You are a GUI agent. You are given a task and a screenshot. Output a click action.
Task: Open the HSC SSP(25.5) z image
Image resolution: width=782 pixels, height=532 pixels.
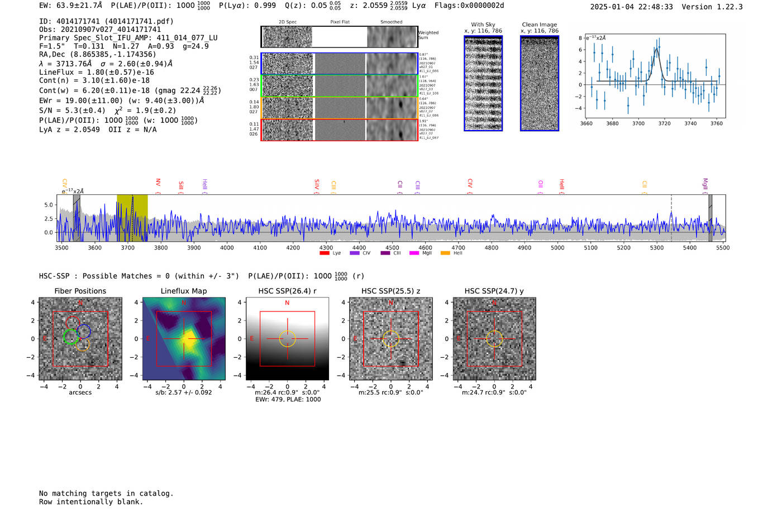point(390,339)
